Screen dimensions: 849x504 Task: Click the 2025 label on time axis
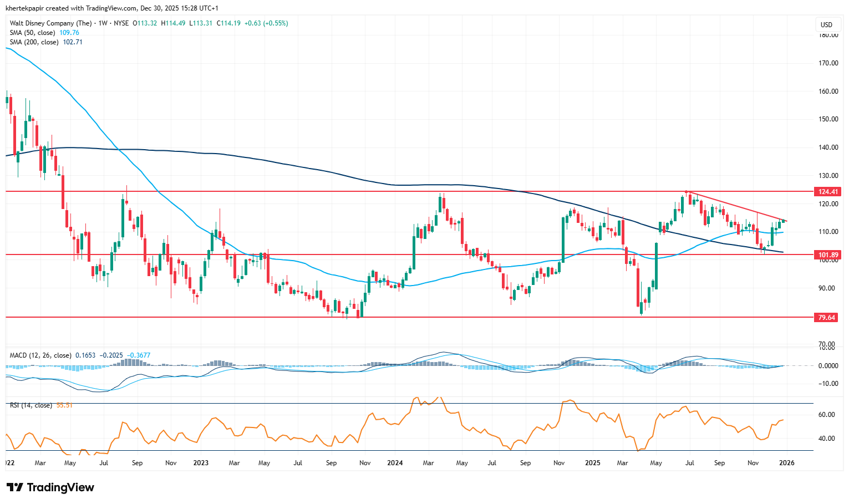click(x=592, y=463)
